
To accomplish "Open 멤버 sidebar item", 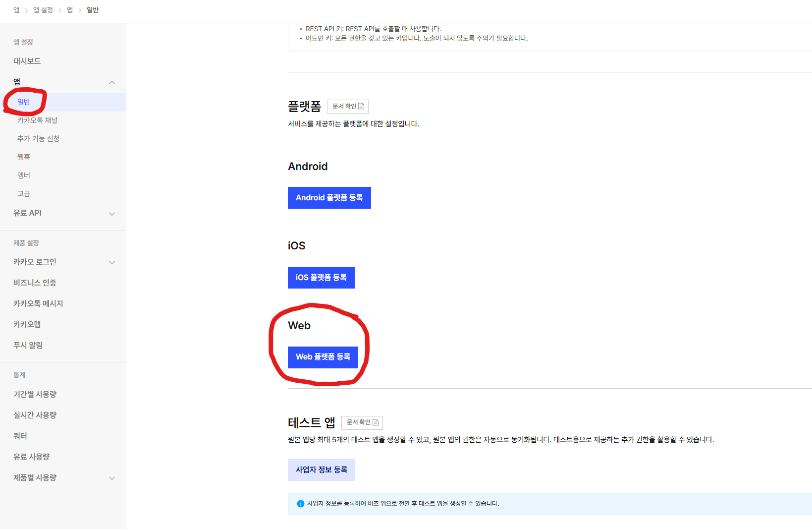I will click(x=24, y=176).
